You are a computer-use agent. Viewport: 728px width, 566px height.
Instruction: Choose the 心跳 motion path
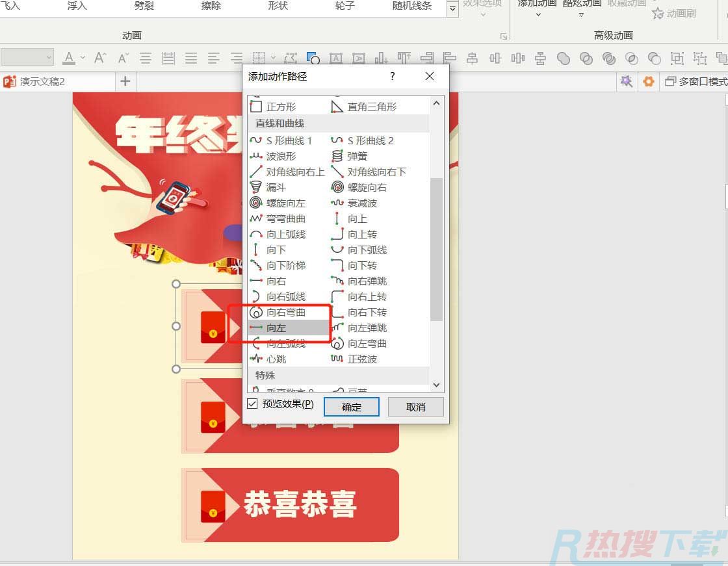coord(275,359)
